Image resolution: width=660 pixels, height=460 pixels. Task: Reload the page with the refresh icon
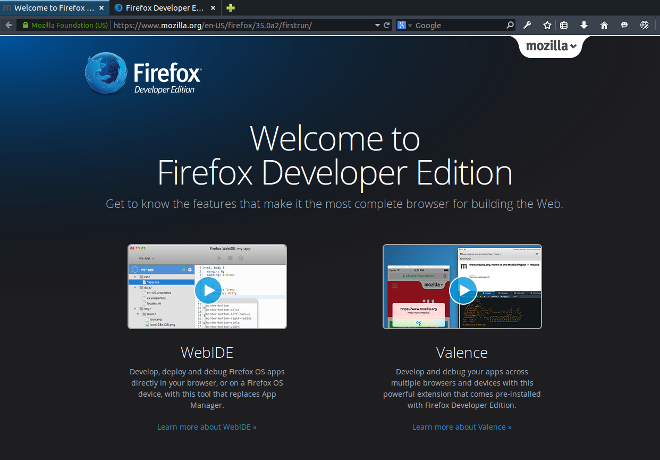pyautogui.click(x=386, y=25)
